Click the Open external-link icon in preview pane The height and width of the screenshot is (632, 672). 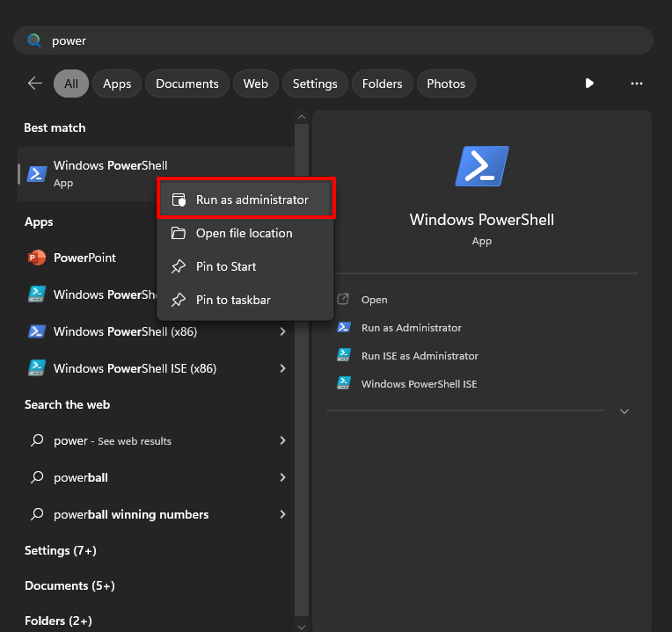pos(343,299)
